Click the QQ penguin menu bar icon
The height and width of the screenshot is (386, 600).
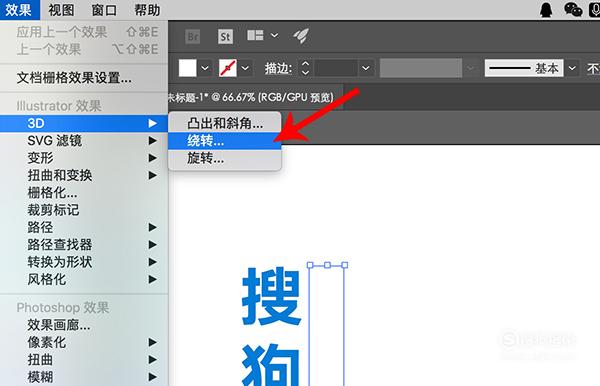pyautogui.click(x=546, y=10)
